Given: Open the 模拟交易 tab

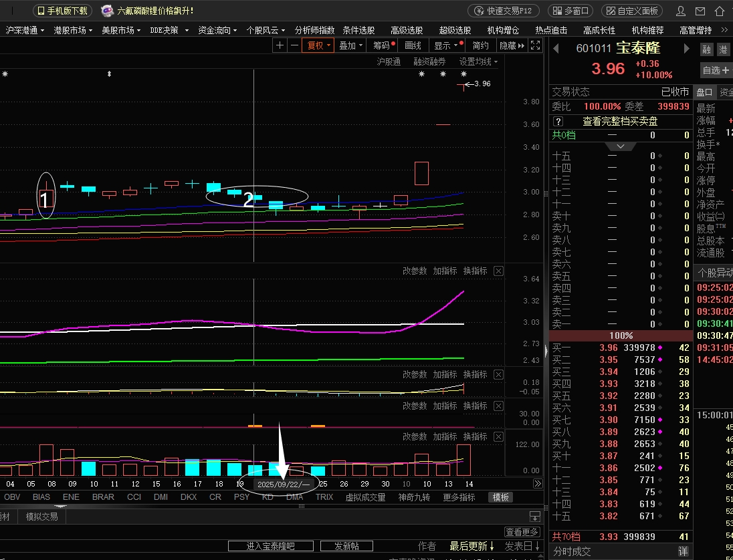Looking at the screenshot, I should pos(42,517).
